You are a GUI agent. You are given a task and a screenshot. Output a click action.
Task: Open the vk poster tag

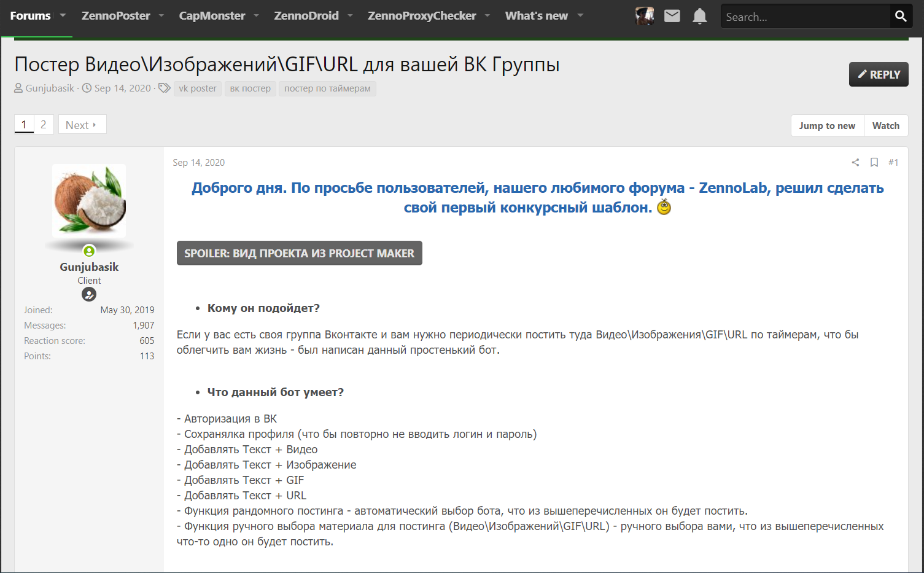(x=198, y=88)
